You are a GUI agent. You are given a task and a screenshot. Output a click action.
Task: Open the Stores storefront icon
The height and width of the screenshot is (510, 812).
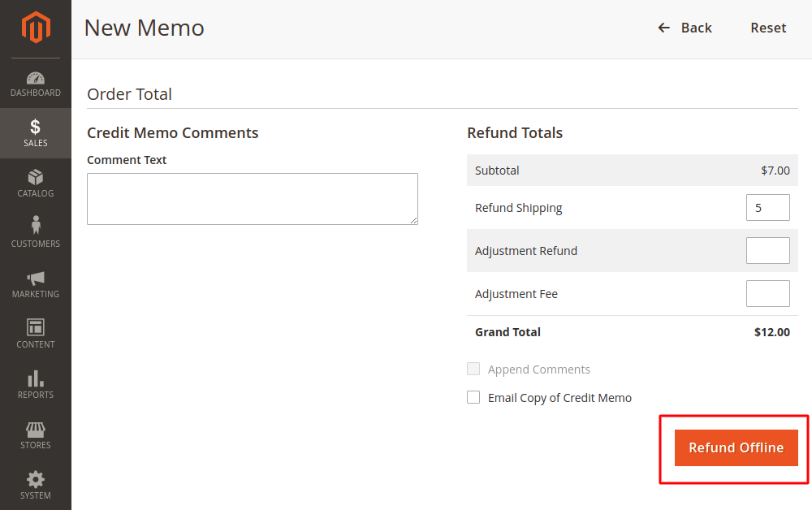click(x=35, y=430)
